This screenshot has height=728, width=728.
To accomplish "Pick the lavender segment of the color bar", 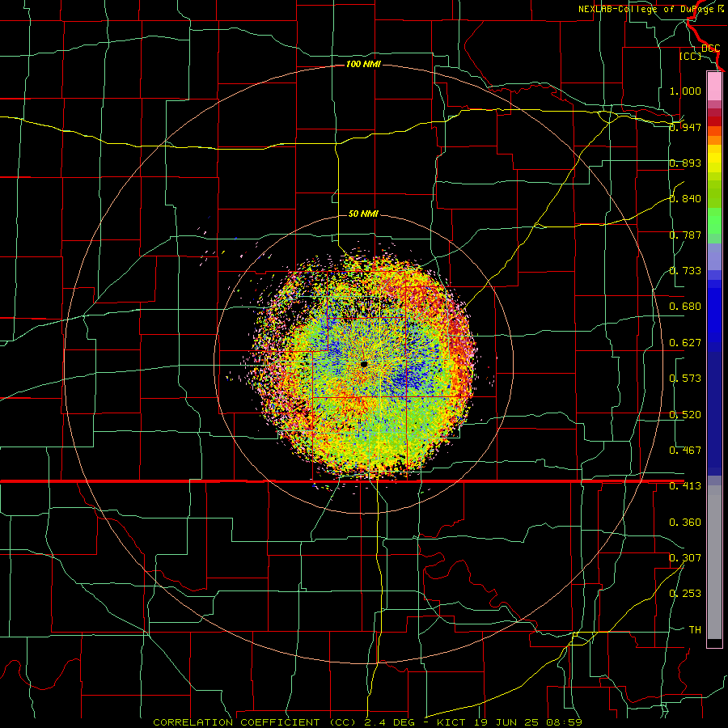I will pyautogui.click(x=714, y=256).
